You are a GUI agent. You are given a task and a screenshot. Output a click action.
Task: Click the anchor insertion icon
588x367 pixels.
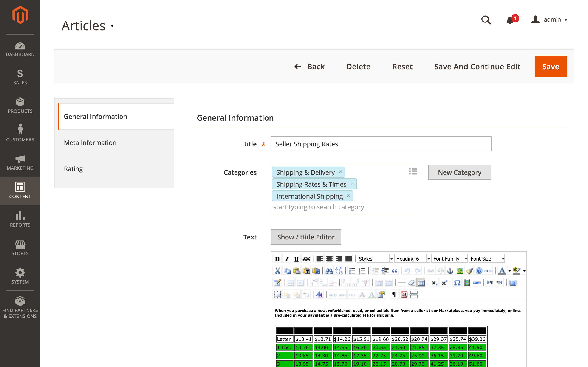tap(450, 271)
